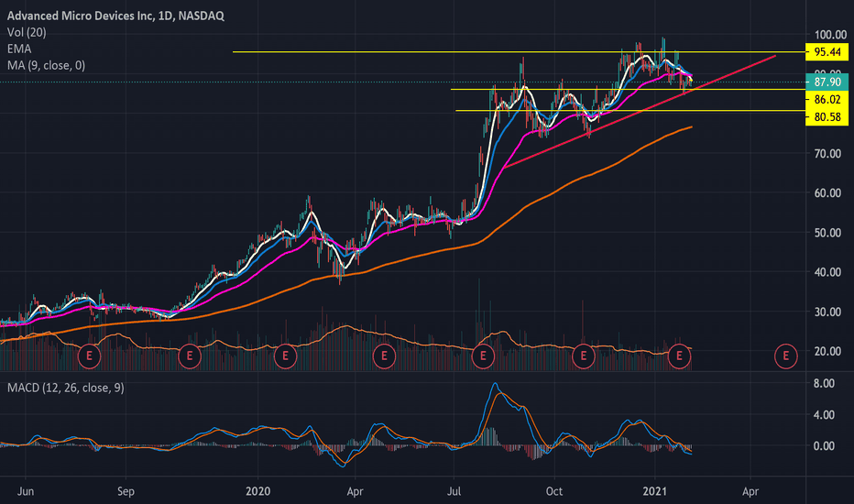Click the upcoming earnings E marker past Apr 2021
This screenshot has height=504, width=854.
pyautogui.click(x=786, y=356)
